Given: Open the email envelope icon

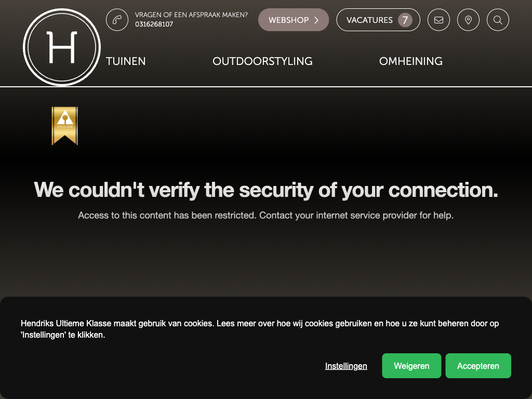Looking at the screenshot, I should tap(438, 20).
